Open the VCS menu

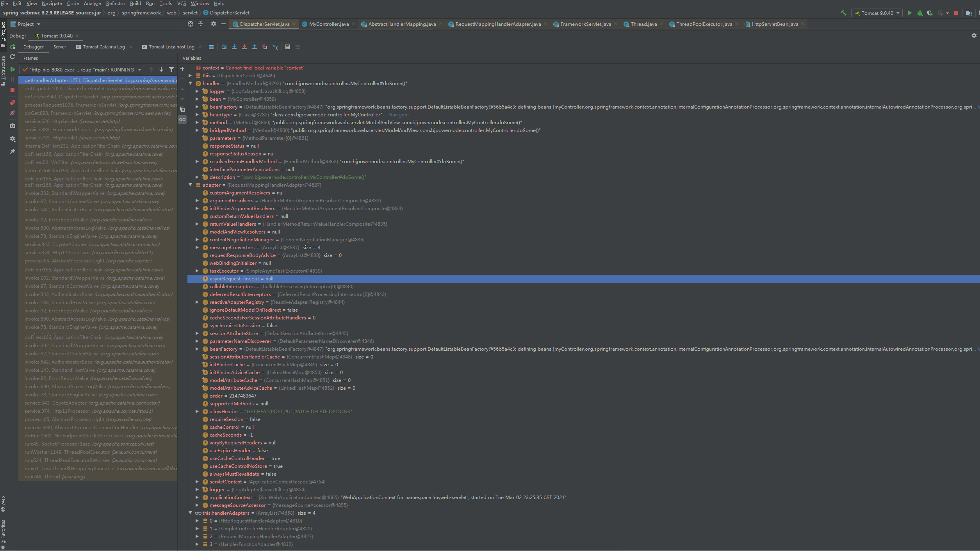tap(182, 3)
